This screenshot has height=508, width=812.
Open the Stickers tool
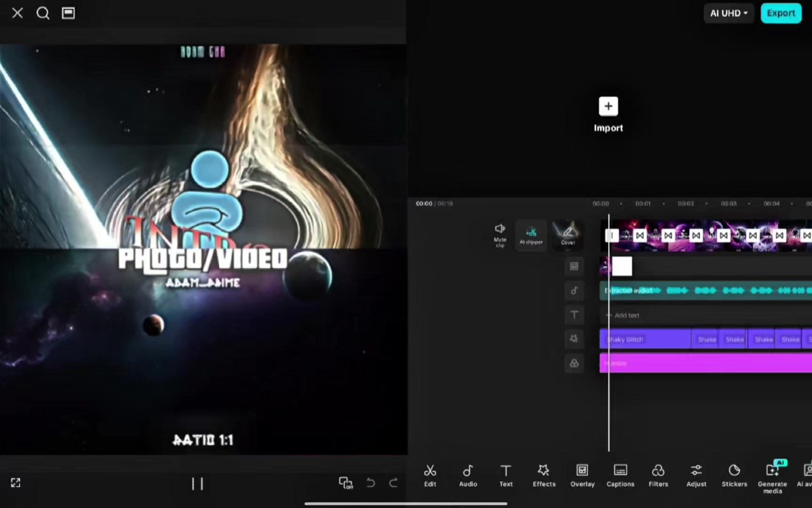pyautogui.click(x=734, y=476)
